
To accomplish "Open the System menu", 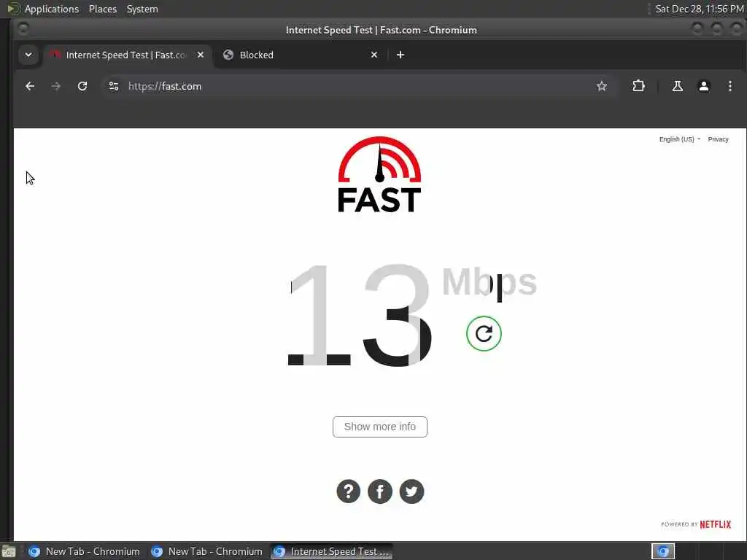I will 142,9.
